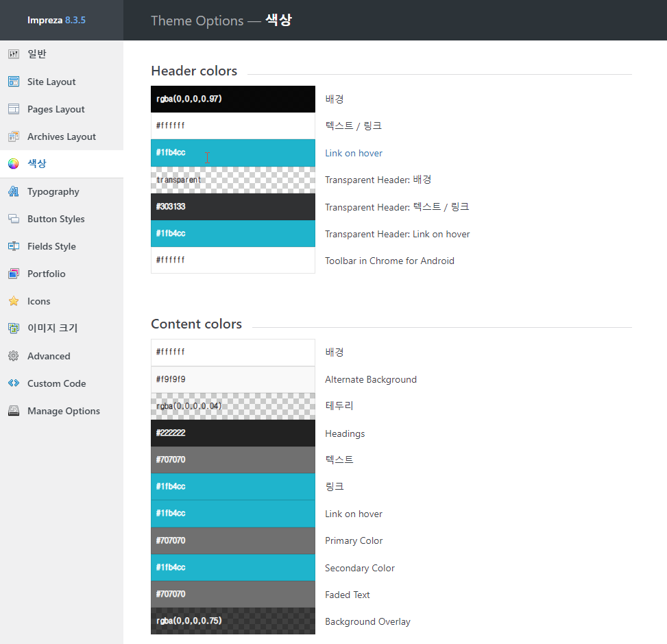This screenshot has height=644, width=667.
Task: Open 이미지 크기 settings
Action: click(x=62, y=328)
